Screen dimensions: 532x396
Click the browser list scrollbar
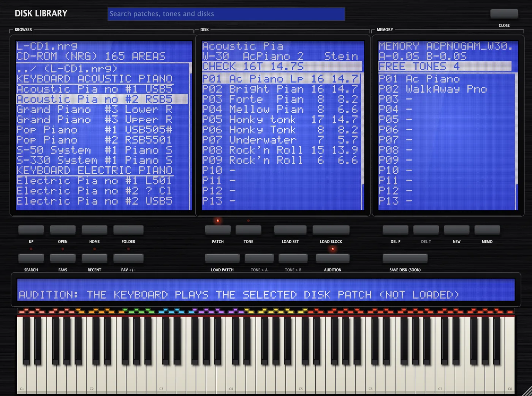click(191, 137)
